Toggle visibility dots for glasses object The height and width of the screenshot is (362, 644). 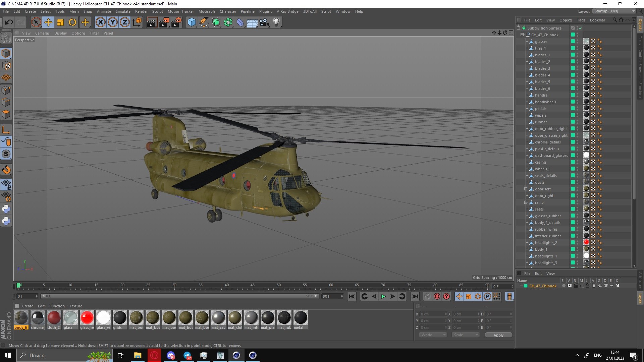[577, 42]
